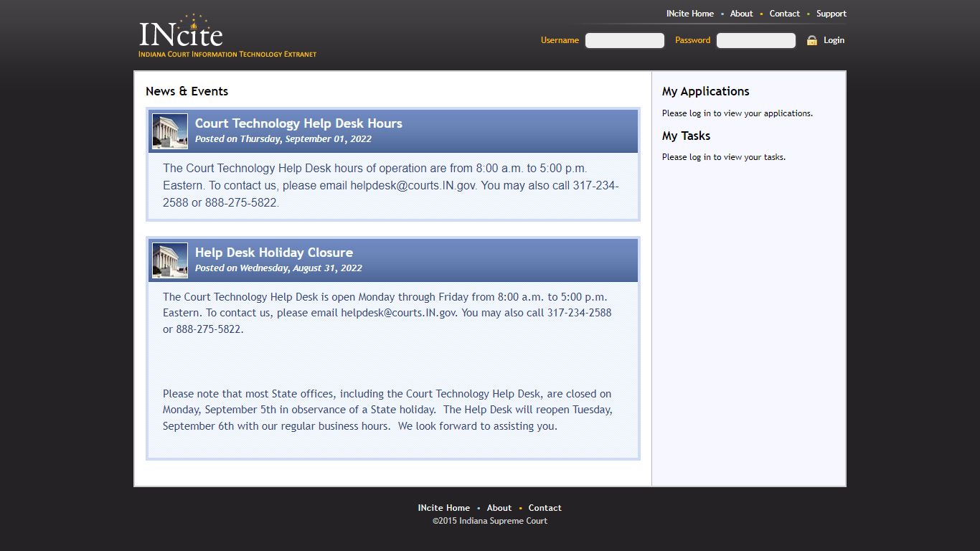Click the My Tasks heading
The width and height of the screenshot is (980, 551).
click(687, 136)
